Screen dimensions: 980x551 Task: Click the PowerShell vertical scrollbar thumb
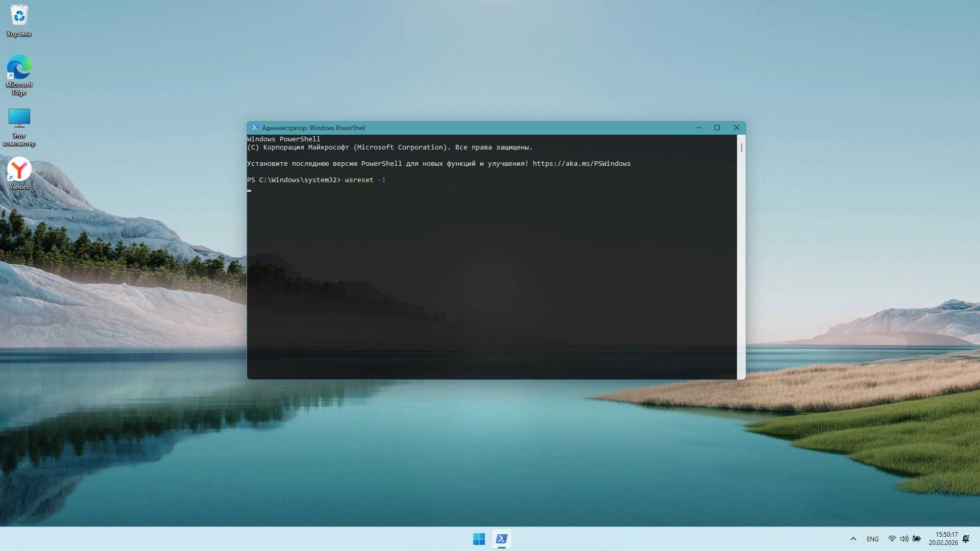tap(741, 148)
